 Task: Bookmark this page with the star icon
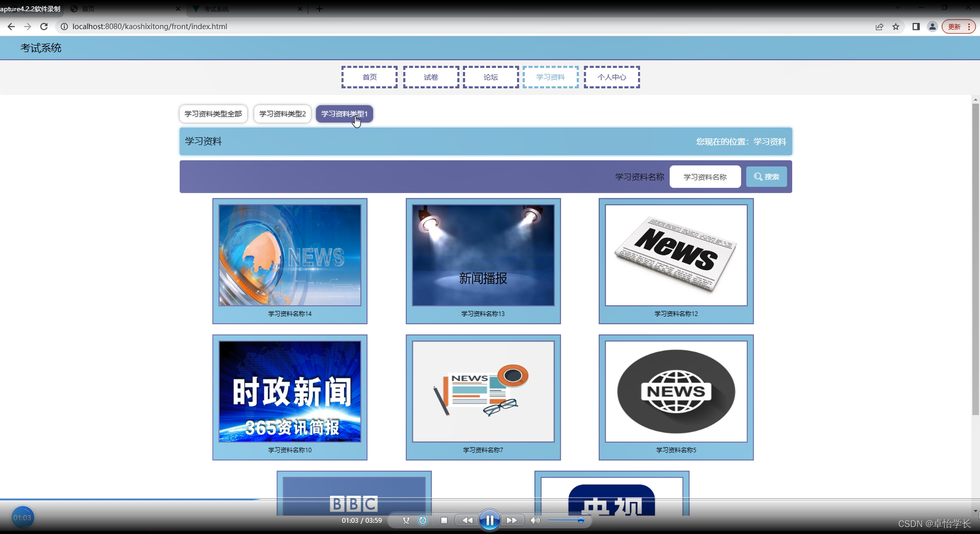(896, 27)
